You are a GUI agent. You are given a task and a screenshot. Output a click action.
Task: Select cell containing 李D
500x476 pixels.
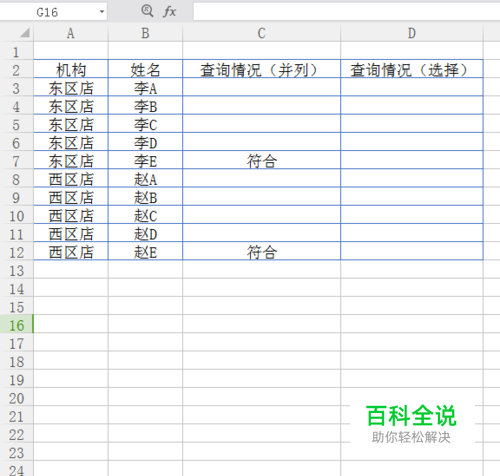(x=145, y=143)
